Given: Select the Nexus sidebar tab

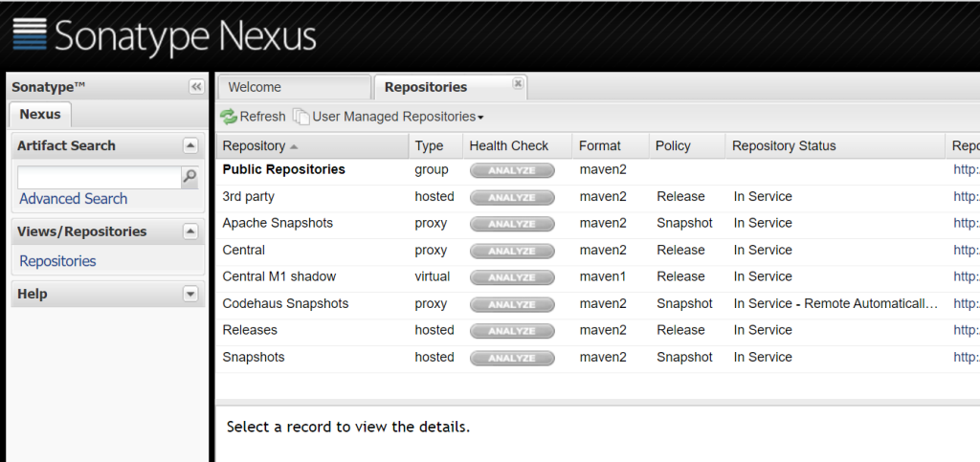Looking at the screenshot, I should (x=40, y=114).
